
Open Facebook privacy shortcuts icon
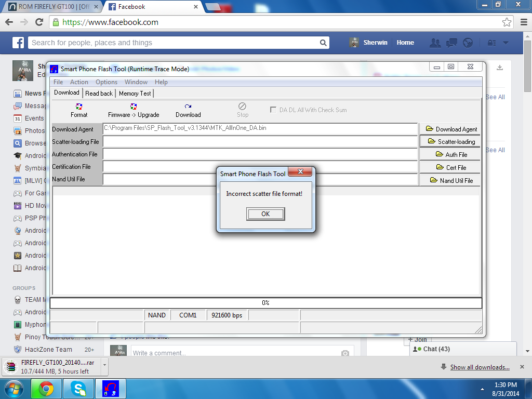(x=491, y=43)
